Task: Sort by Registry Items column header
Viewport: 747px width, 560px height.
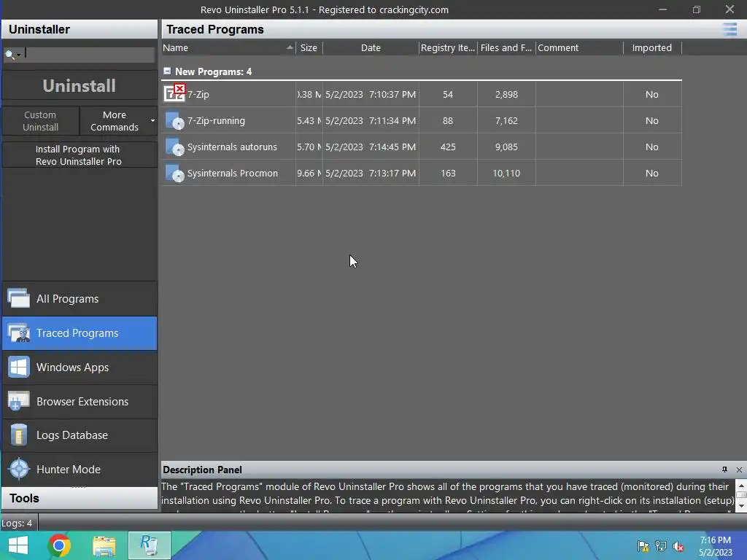Action: tap(448, 47)
